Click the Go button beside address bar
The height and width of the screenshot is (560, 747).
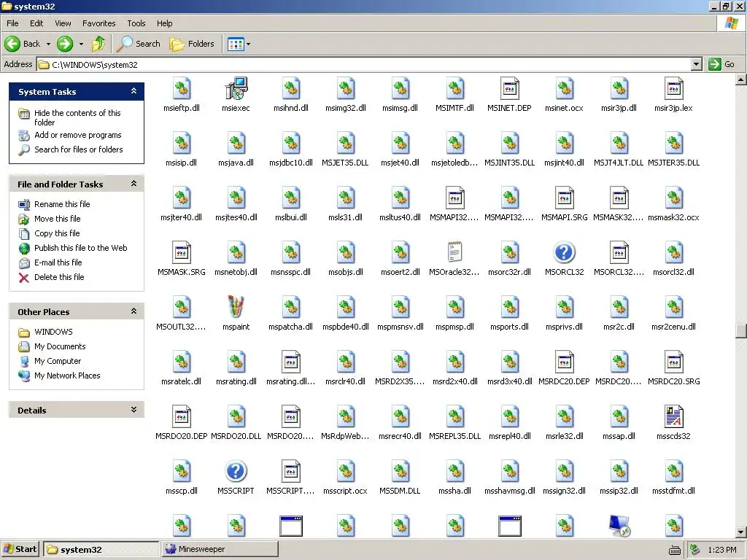721,64
